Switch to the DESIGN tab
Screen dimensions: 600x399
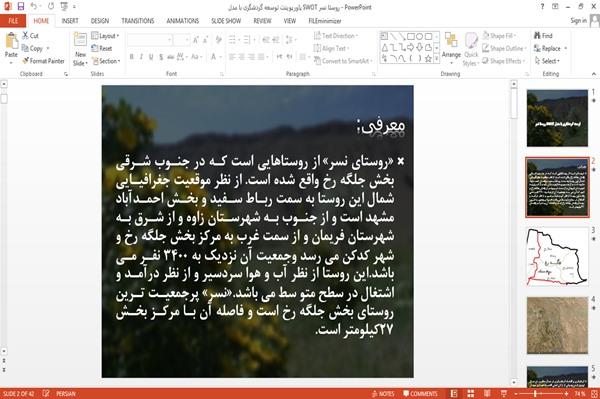(100, 21)
